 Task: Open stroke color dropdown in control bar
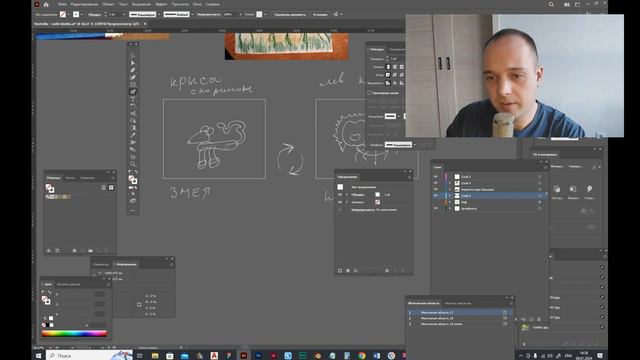(x=82, y=14)
